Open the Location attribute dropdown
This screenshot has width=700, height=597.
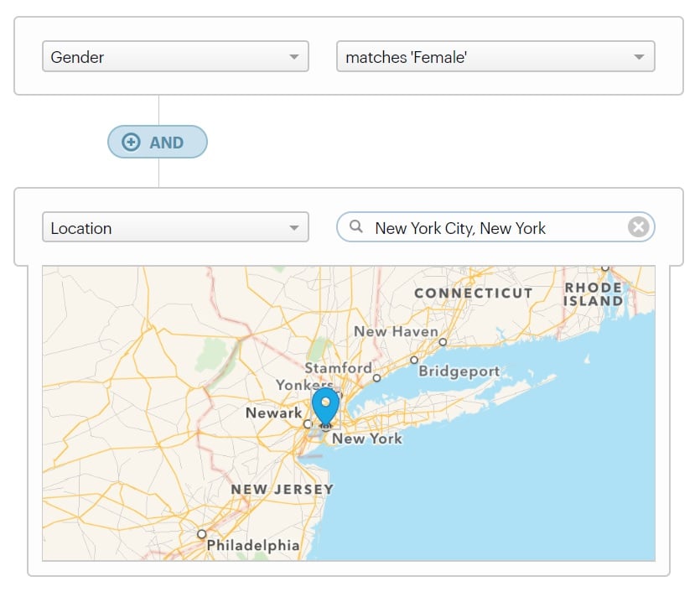tap(175, 228)
